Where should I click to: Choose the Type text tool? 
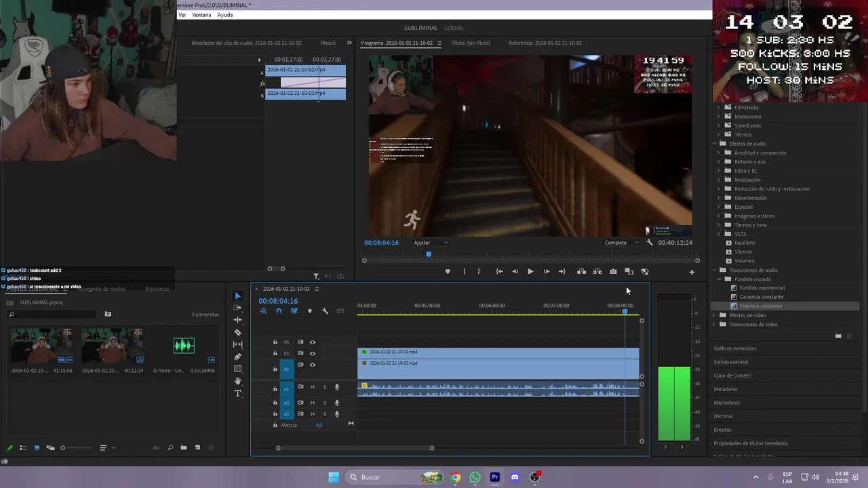point(237,393)
